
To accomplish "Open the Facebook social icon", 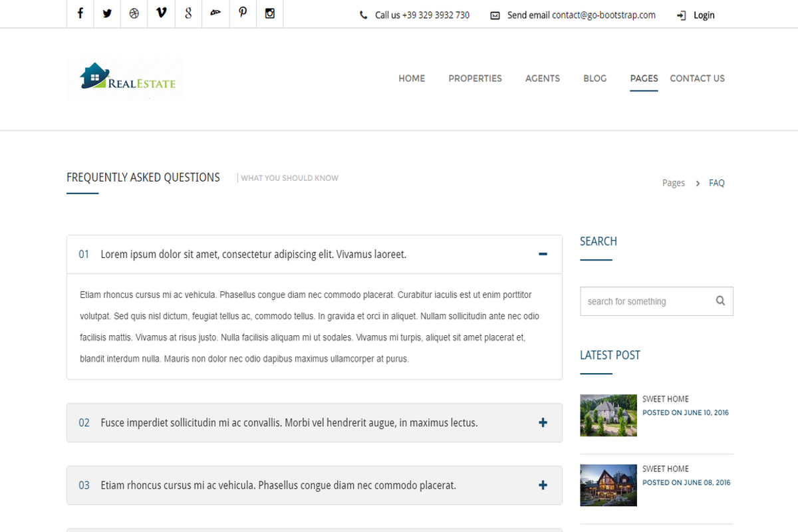I will [x=80, y=13].
